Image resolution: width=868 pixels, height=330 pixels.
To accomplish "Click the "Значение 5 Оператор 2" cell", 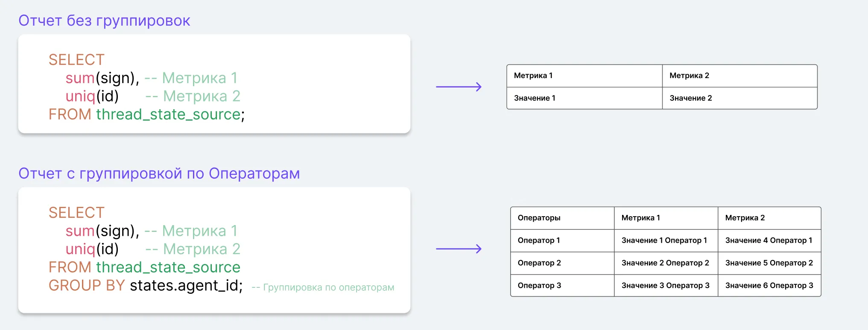I will point(769,263).
